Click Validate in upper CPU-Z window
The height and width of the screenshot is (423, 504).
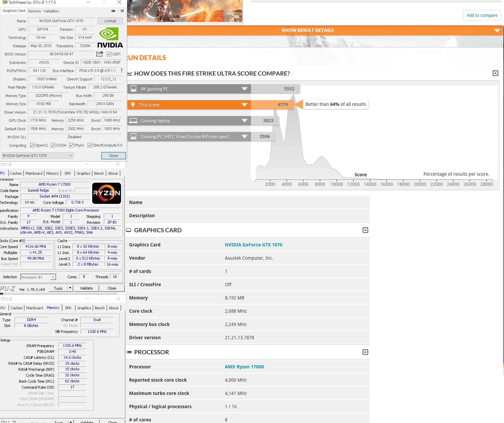86,288
